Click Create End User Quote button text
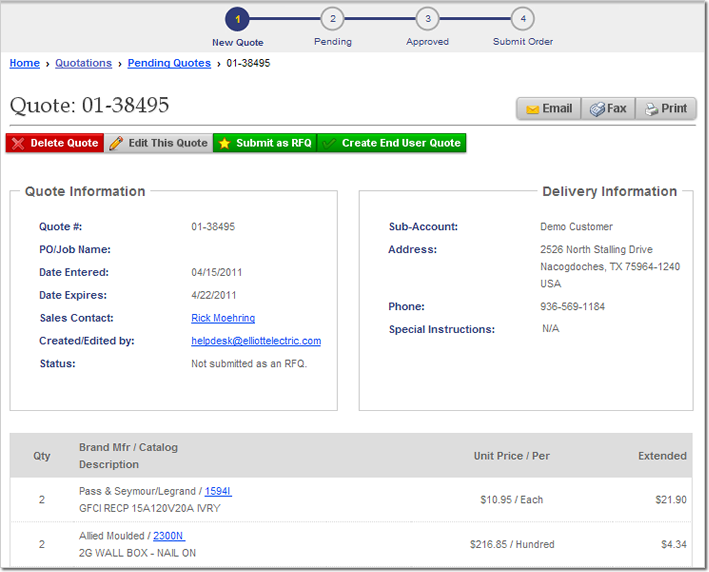 coord(401,143)
